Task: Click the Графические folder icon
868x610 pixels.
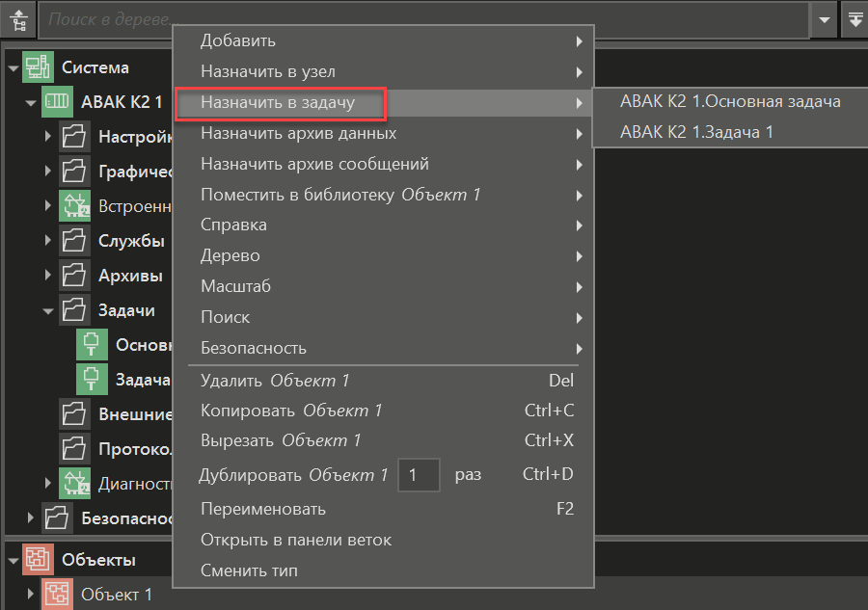Action: [74, 171]
